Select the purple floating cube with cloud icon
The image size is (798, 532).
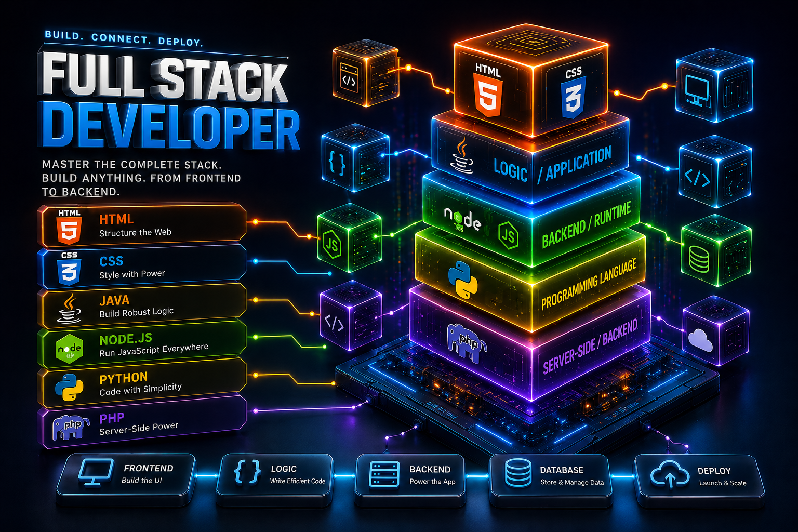tap(716, 331)
